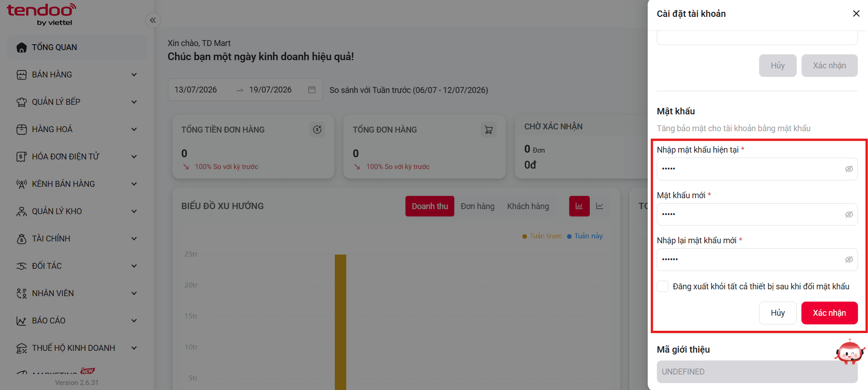Click the Tendoo by Viettel logo
Screen dimensions: 868x390
pyautogui.click(x=42, y=15)
